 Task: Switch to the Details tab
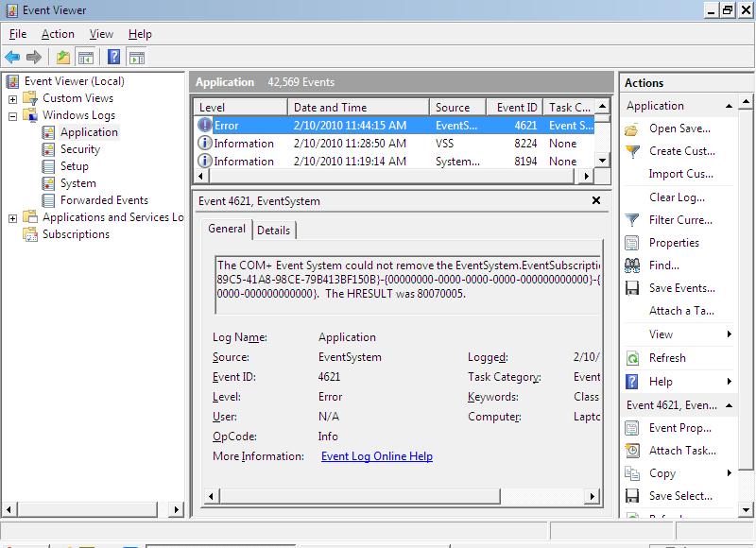point(273,231)
